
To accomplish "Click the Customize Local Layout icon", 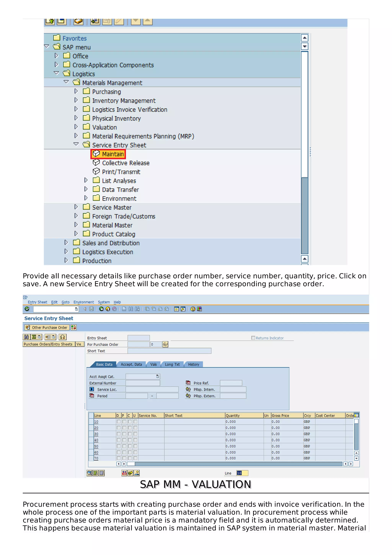I will pos(199,309).
